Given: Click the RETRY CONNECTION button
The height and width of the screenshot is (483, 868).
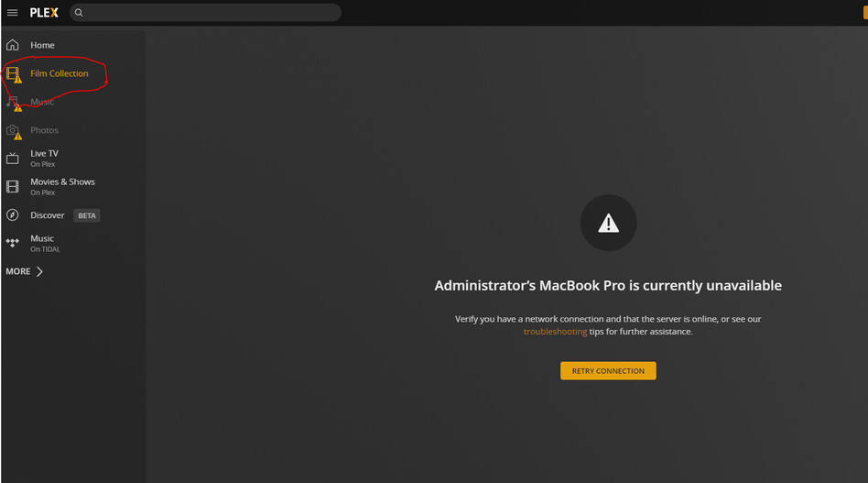Looking at the screenshot, I should click(x=608, y=371).
